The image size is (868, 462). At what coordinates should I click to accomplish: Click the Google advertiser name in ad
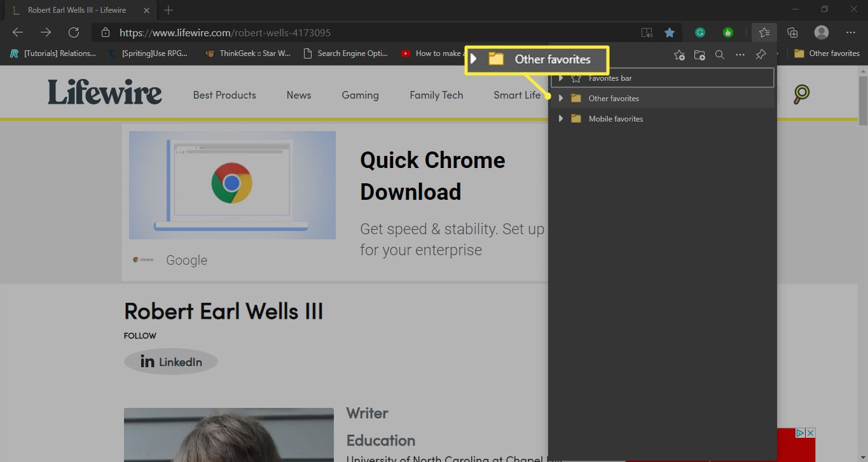pyautogui.click(x=186, y=260)
